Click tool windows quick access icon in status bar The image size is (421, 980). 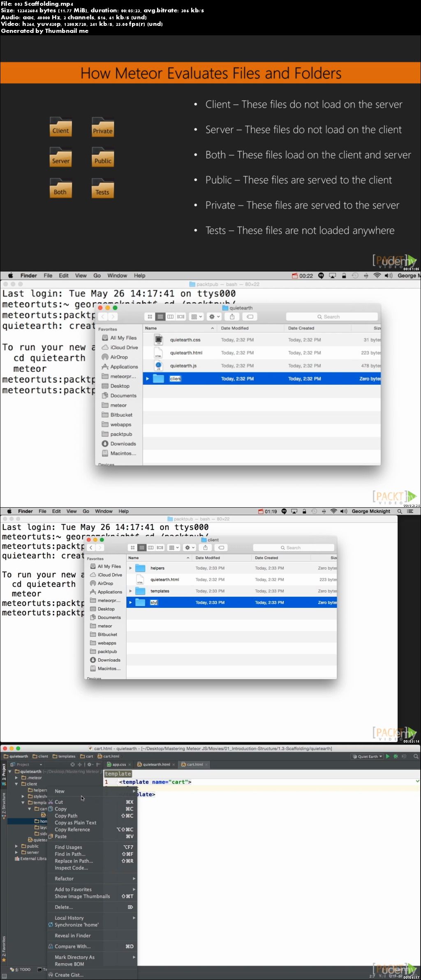(x=4, y=976)
